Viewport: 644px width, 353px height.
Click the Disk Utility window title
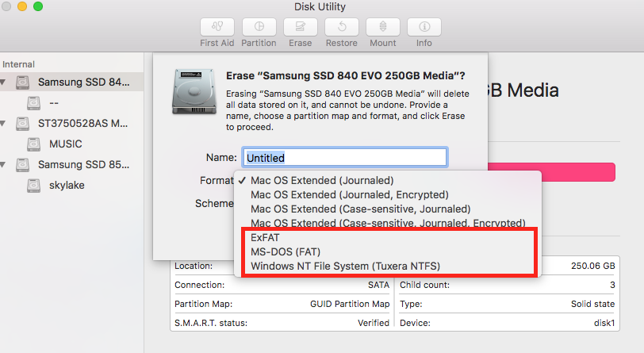(320, 6)
